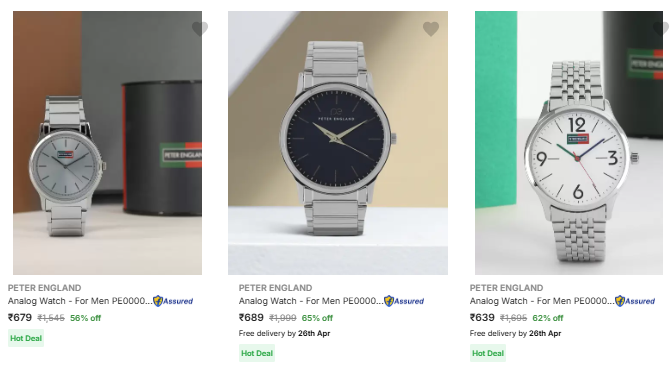
Task: Click Assured badge on the ₹679 watch
Action: pyautogui.click(x=173, y=301)
